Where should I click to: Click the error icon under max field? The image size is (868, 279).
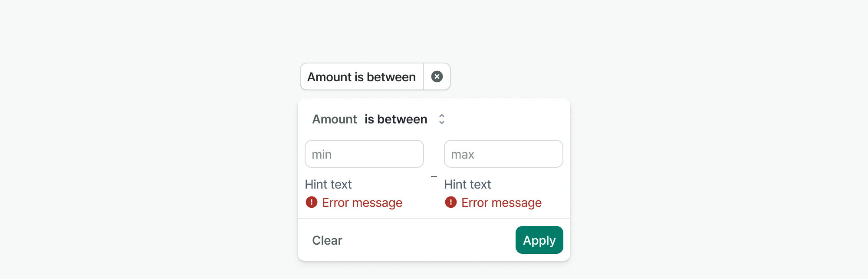click(x=451, y=202)
